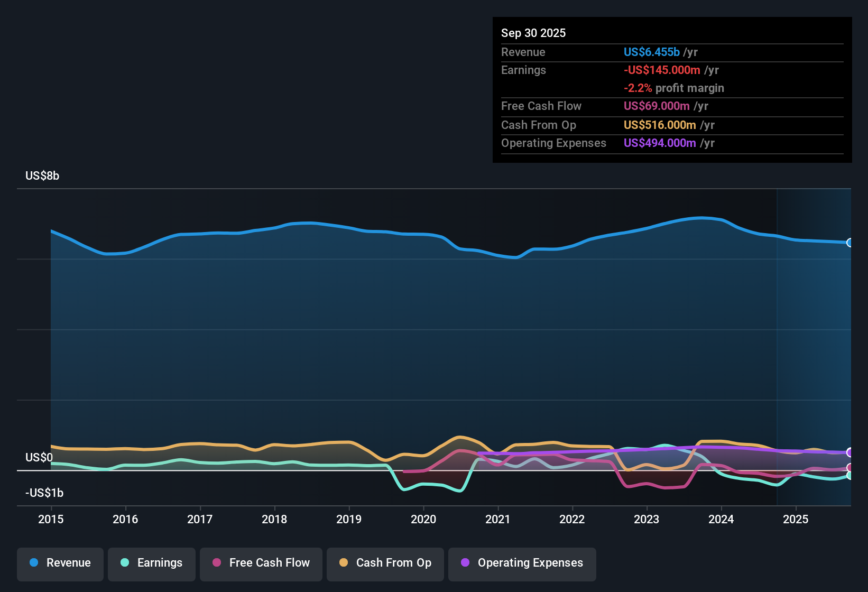Click the Earnings endpoint circle on chart edge
The width and height of the screenshot is (868, 592).
click(849, 477)
